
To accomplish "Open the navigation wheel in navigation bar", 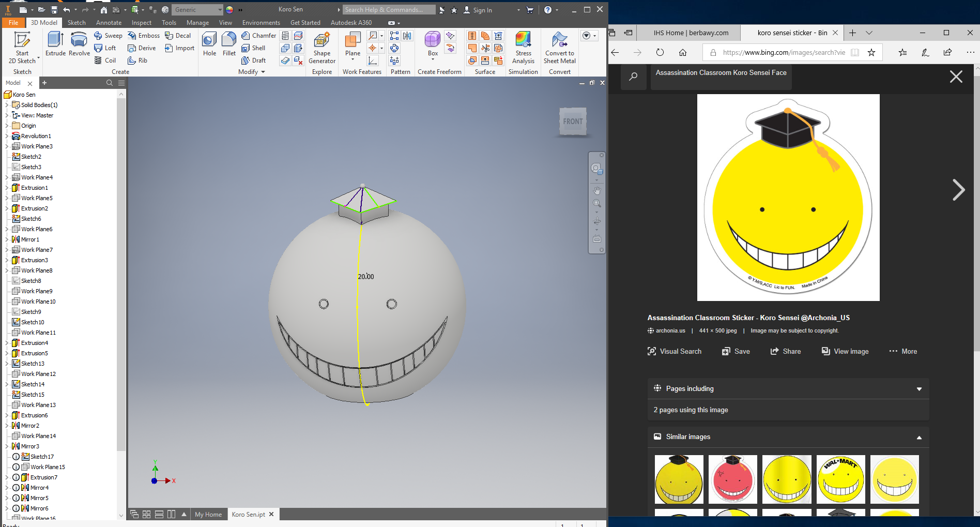I will pos(596,169).
